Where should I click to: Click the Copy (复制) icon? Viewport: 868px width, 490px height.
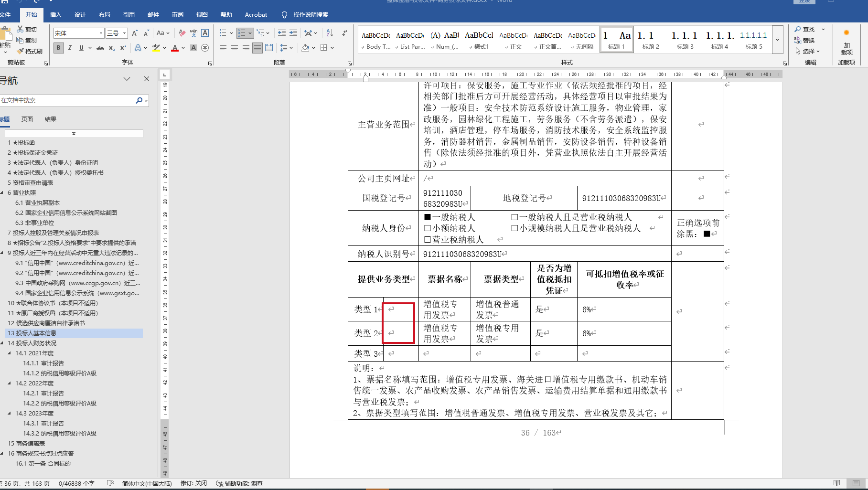pyautogui.click(x=21, y=40)
